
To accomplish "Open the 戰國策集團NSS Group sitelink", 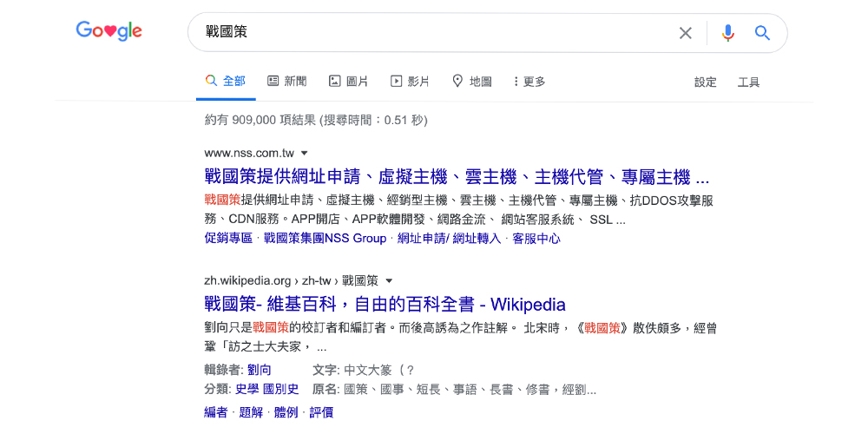I will point(325,239).
